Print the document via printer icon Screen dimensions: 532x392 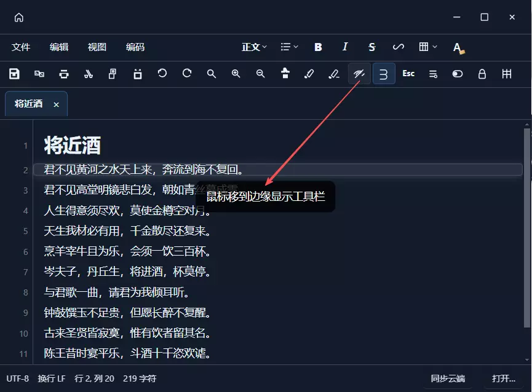click(x=64, y=74)
